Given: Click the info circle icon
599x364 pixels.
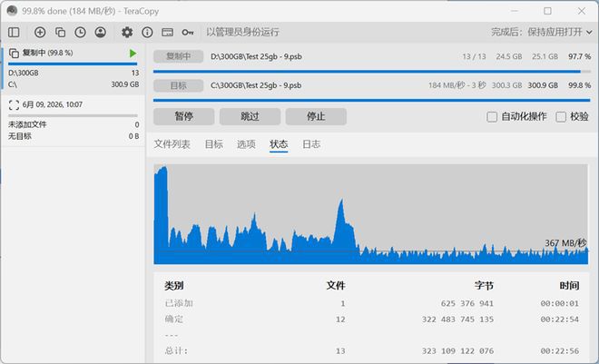Looking at the screenshot, I should tap(147, 32).
